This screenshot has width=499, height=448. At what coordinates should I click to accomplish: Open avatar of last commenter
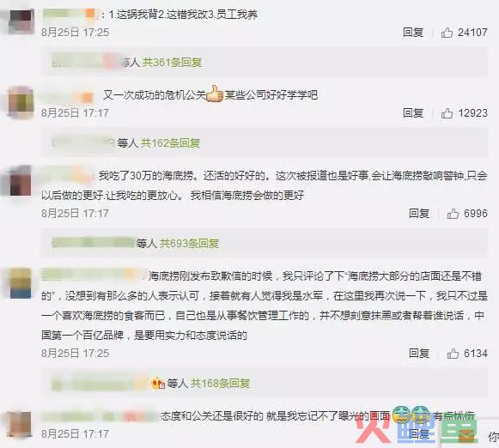click(21, 424)
